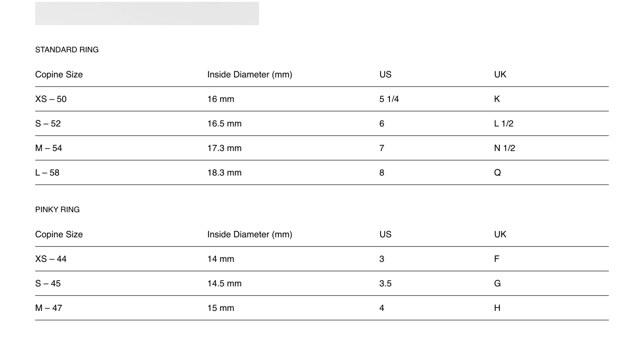
Task: Click the M – 54 size row label
Action: tap(48, 148)
